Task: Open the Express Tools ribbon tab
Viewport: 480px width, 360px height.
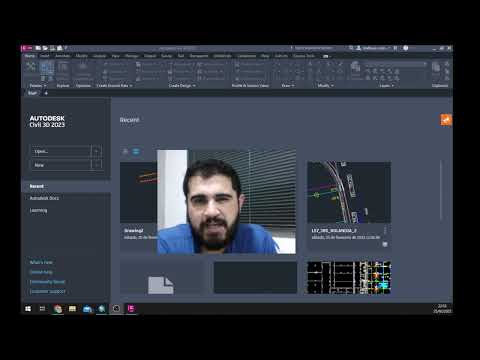Action: (x=304, y=56)
